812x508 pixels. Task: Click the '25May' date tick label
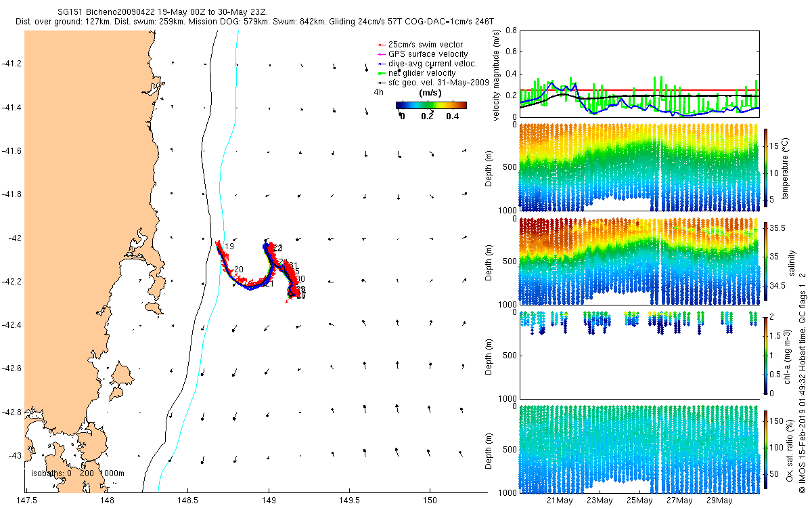[640, 501]
